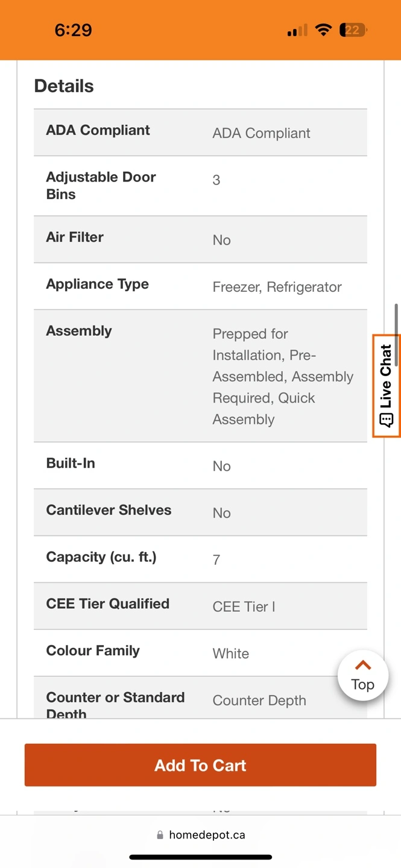This screenshot has width=401, height=868.
Task: Tap the "CEE Tier I" value
Action: point(244,606)
